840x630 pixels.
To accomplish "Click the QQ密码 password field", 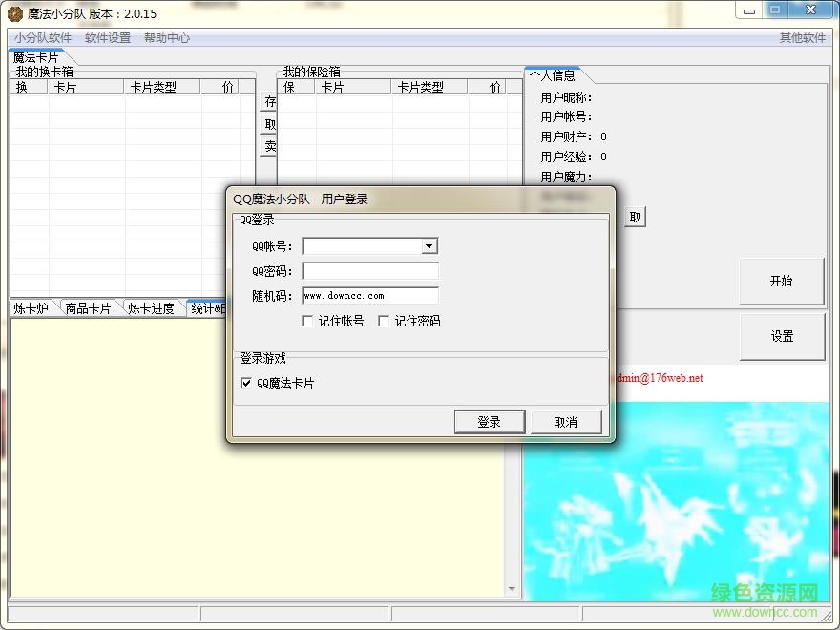I will point(370,271).
